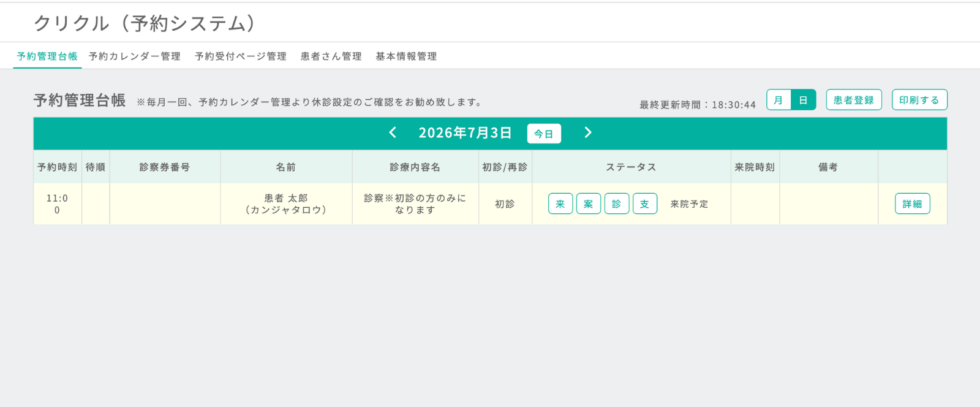Click the ステータス column header
The height and width of the screenshot is (407, 980).
631,167
